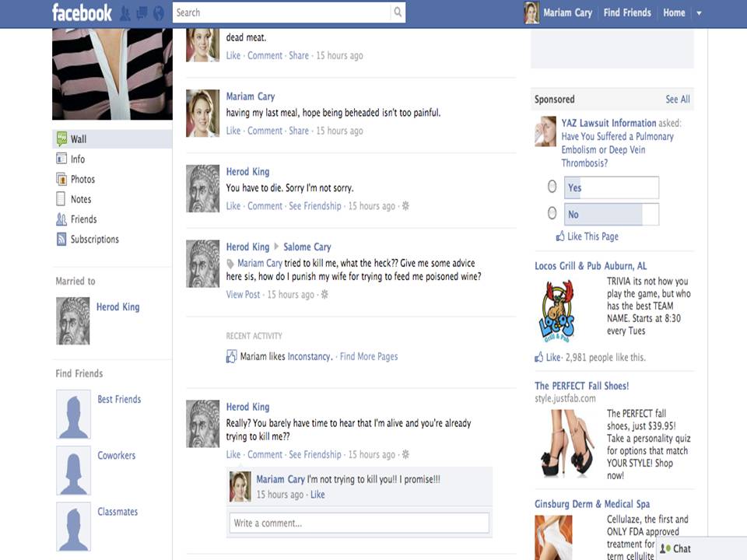Click Find Friends in the top bar
Viewport: 747px width, 560px height.
point(627,13)
